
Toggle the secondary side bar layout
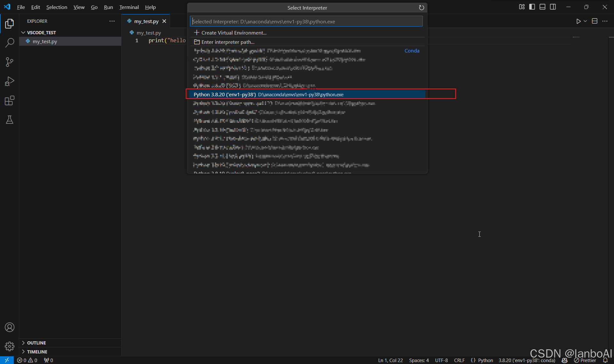tap(553, 7)
